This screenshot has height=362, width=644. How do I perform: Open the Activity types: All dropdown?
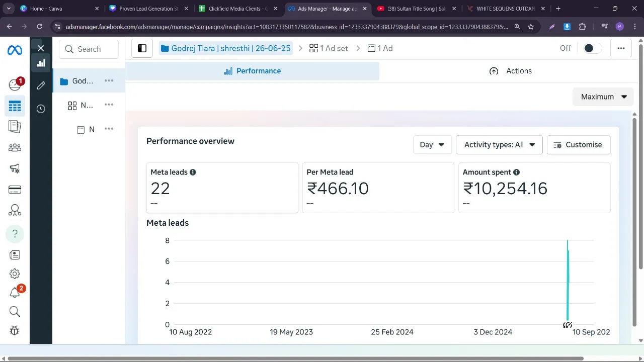[x=499, y=145]
